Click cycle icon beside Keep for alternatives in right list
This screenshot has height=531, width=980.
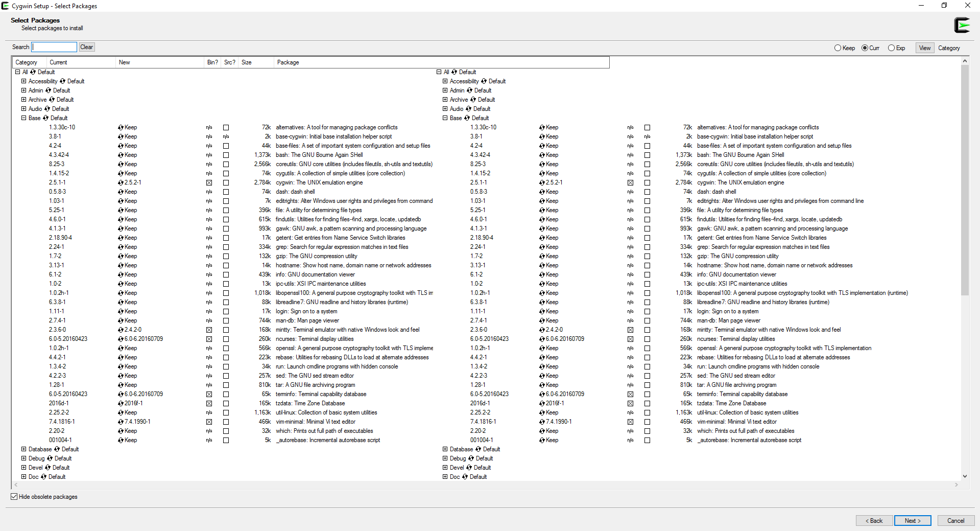(542, 127)
